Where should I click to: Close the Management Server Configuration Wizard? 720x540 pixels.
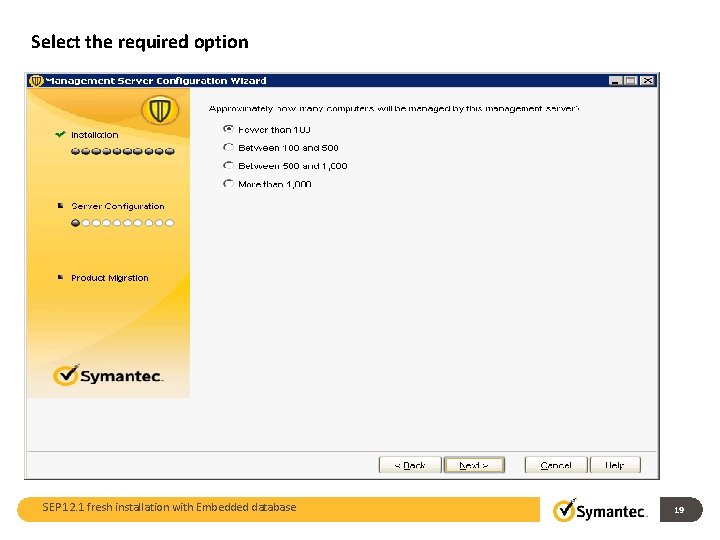point(647,81)
